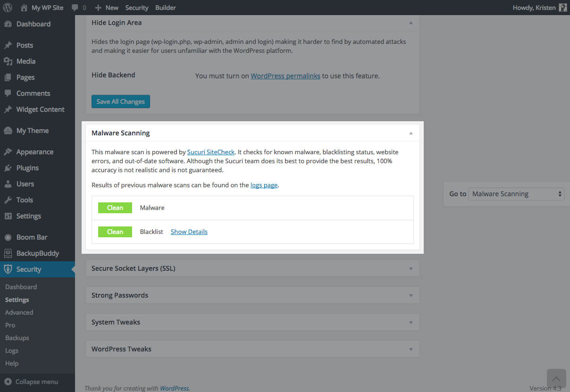Show Details for the Blacklist scan result

(189, 232)
